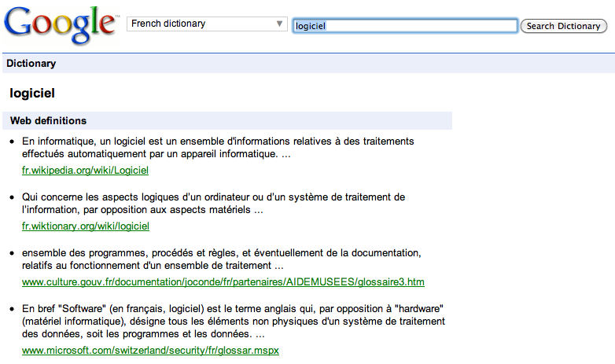Open the fr.wikipedia.org/wiki/Logiciel link
This screenshot has width=615, height=364.
(x=85, y=171)
